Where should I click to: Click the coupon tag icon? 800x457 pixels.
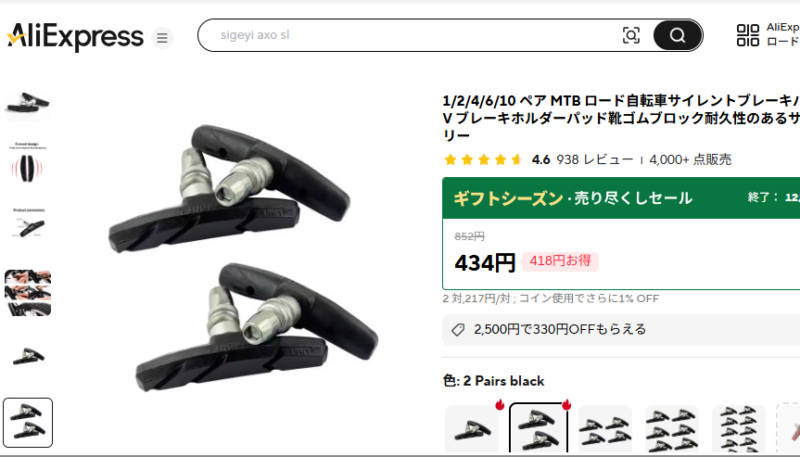458,329
